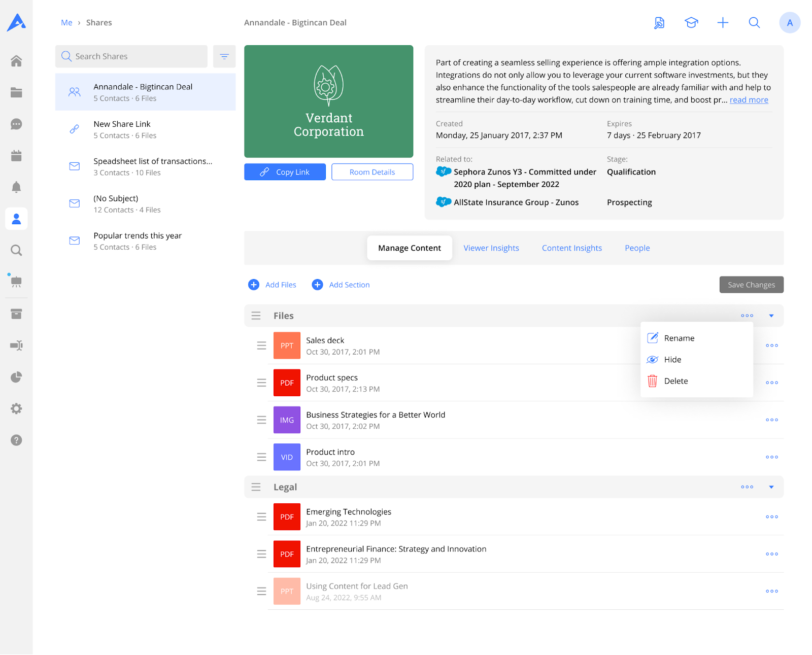Open the chat bubble icon in sidebar
This screenshot has height=655, width=812.
click(x=16, y=124)
